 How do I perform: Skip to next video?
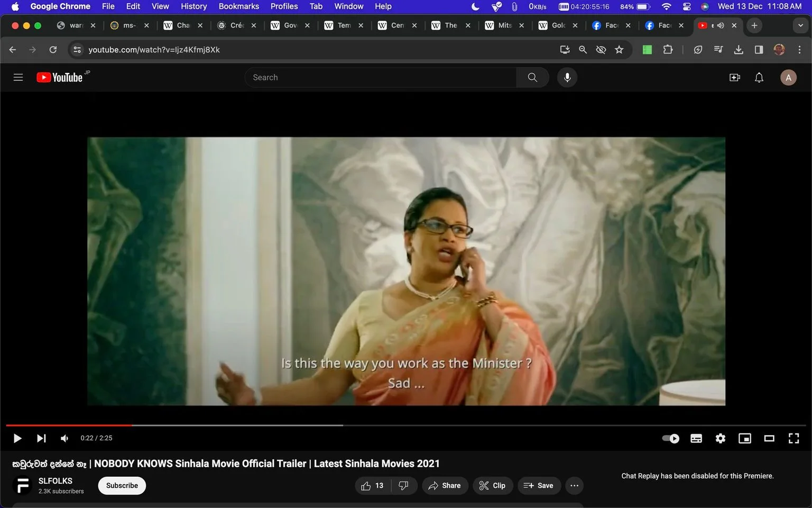click(41, 438)
